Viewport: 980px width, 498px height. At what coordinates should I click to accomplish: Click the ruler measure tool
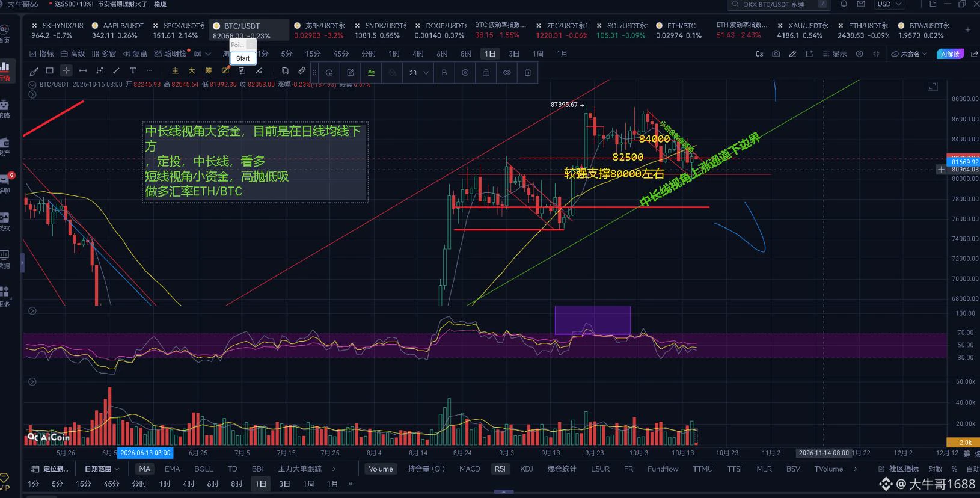(x=302, y=71)
